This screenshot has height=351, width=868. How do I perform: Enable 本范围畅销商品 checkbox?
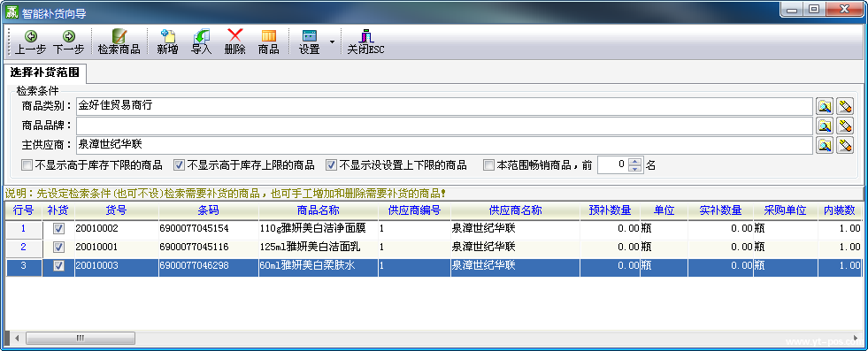point(488,165)
